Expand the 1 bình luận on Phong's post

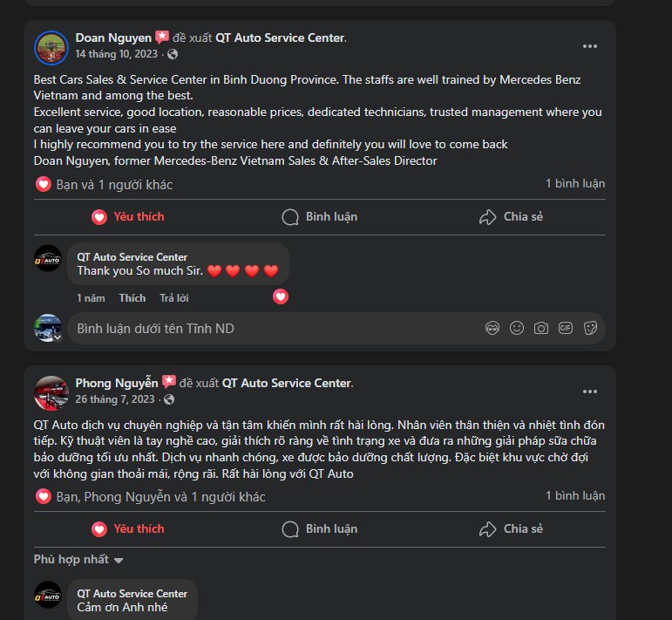click(x=574, y=496)
